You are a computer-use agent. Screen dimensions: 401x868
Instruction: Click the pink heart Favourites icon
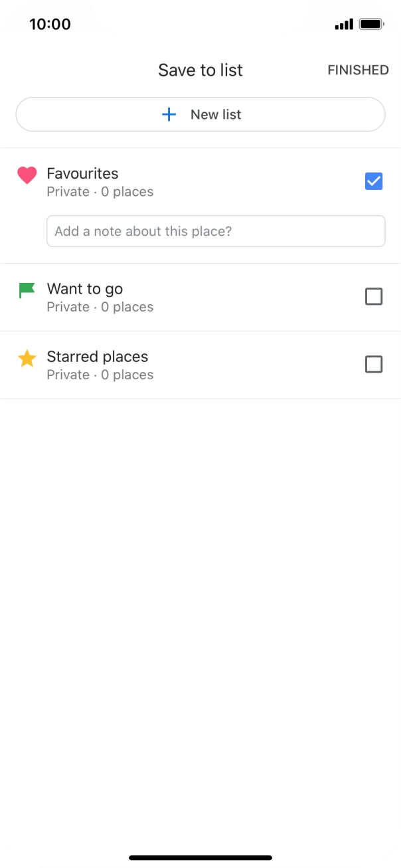click(27, 175)
